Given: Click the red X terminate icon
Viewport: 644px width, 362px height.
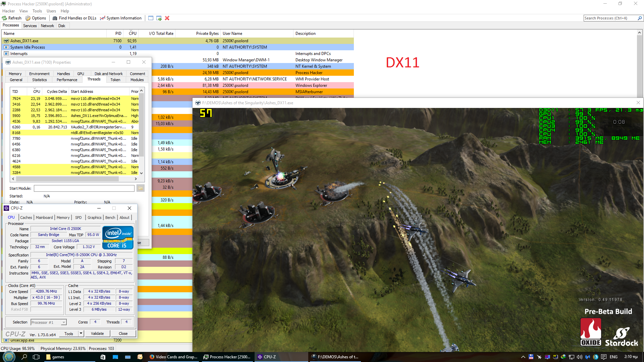Looking at the screenshot, I should click(x=167, y=18).
